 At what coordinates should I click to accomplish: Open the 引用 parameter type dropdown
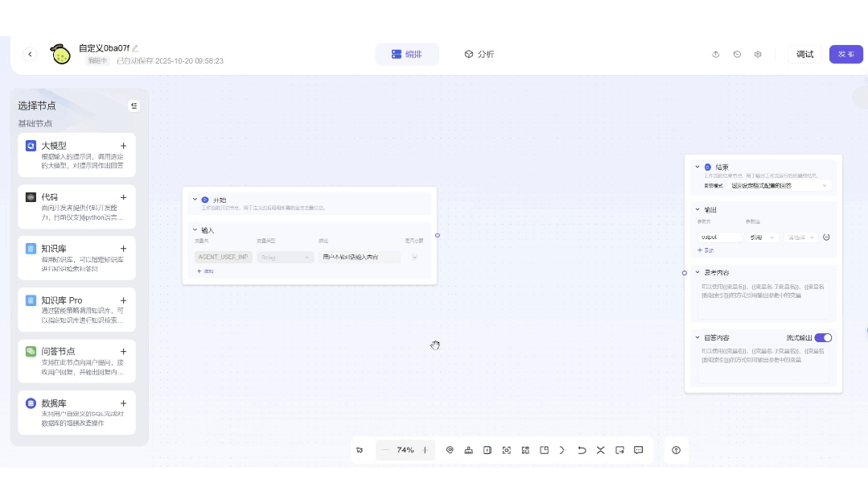762,238
